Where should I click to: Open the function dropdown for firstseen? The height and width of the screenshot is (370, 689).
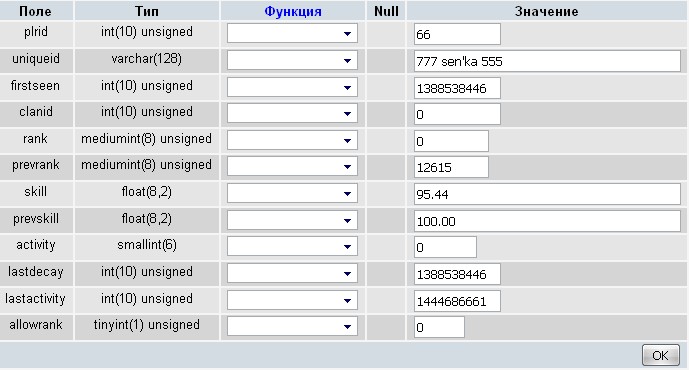pos(292,87)
